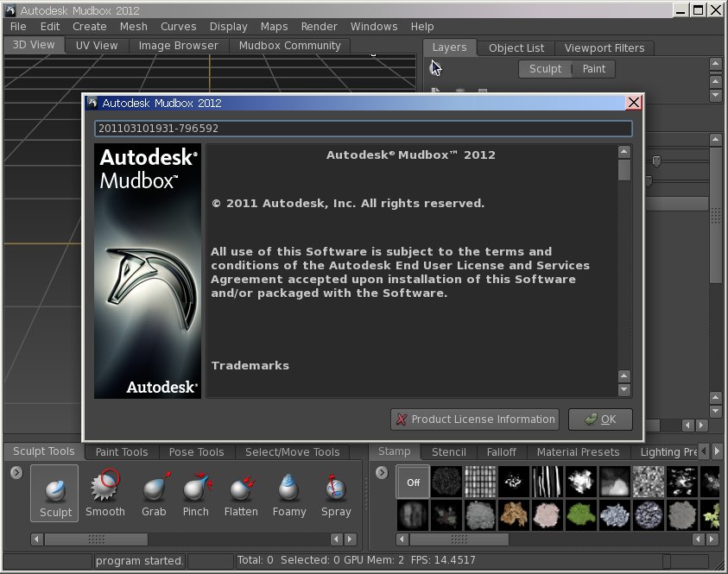
Task: Show the Layers panel tab
Action: click(449, 47)
